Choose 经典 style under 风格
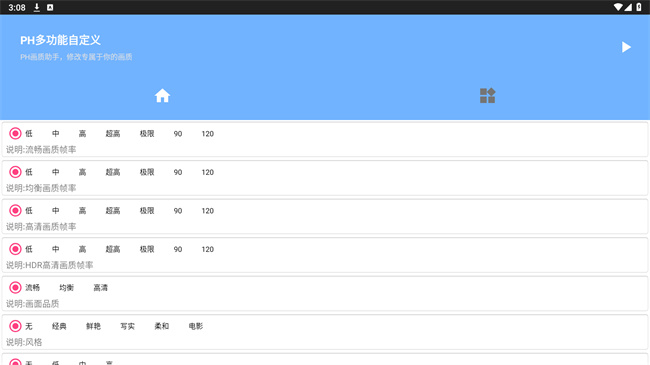 59,326
